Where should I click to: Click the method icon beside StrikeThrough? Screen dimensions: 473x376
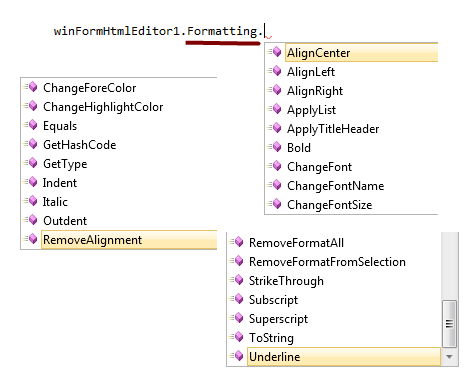237,280
